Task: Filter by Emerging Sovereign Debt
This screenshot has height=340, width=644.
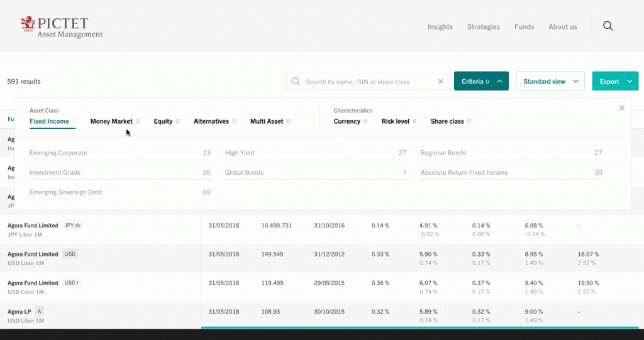Action: point(119,192)
